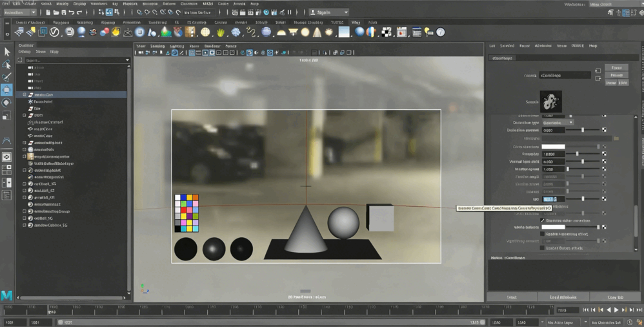Click the Autodesk sample swatch thumbnail
Viewport: 644px width, 327px height.
pos(550,101)
